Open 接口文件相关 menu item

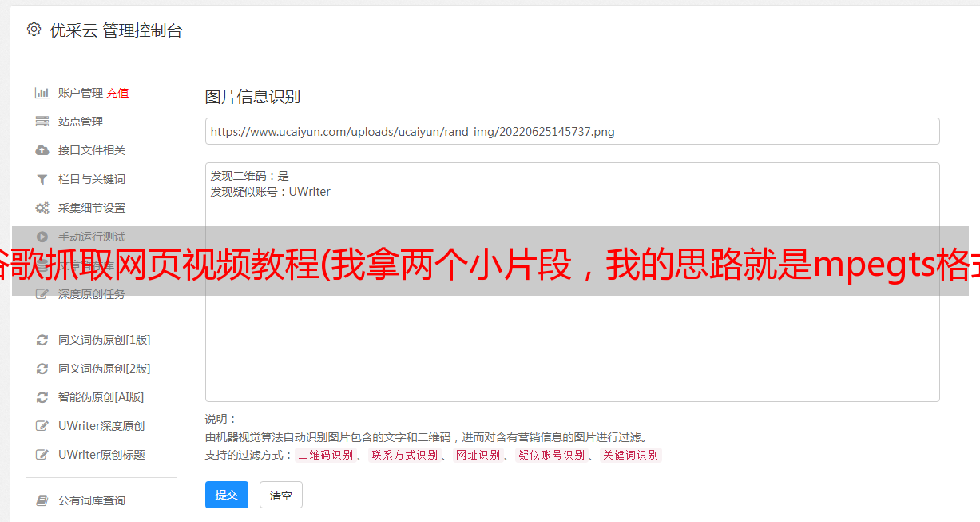tap(92, 150)
